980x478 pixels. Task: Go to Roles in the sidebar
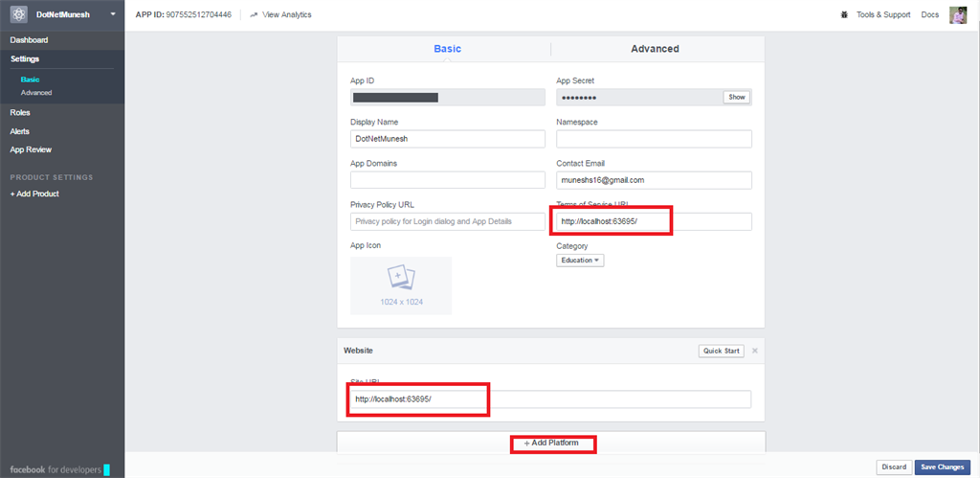[x=20, y=113]
